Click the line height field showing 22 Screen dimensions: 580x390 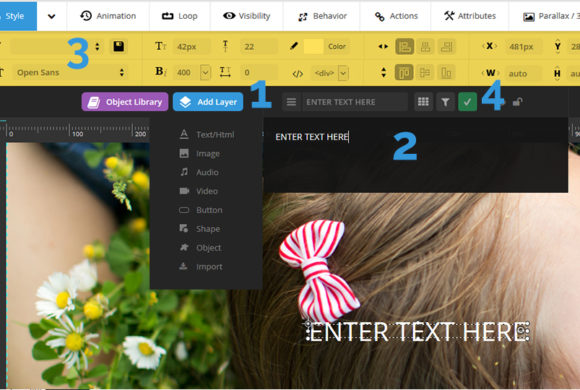[x=258, y=47]
